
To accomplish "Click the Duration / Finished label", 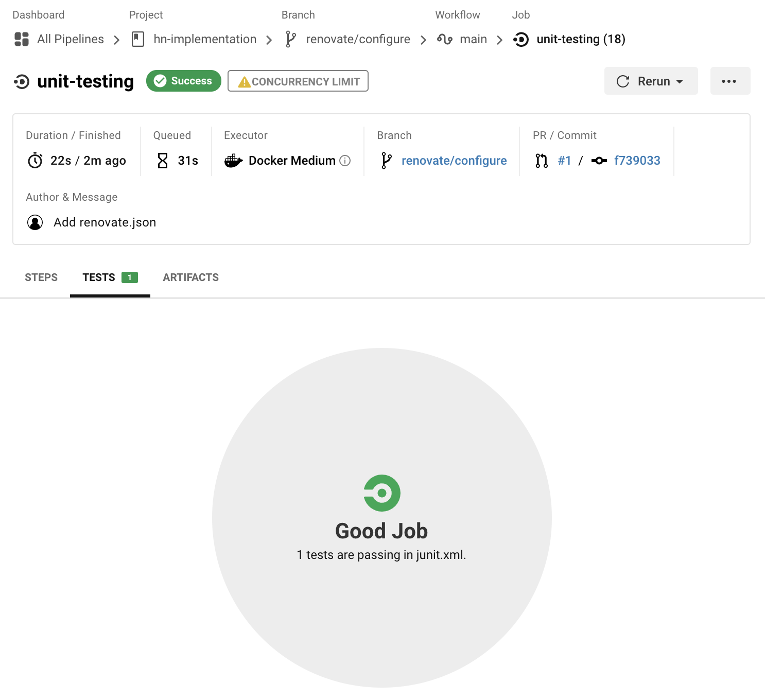I will [73, 135].
